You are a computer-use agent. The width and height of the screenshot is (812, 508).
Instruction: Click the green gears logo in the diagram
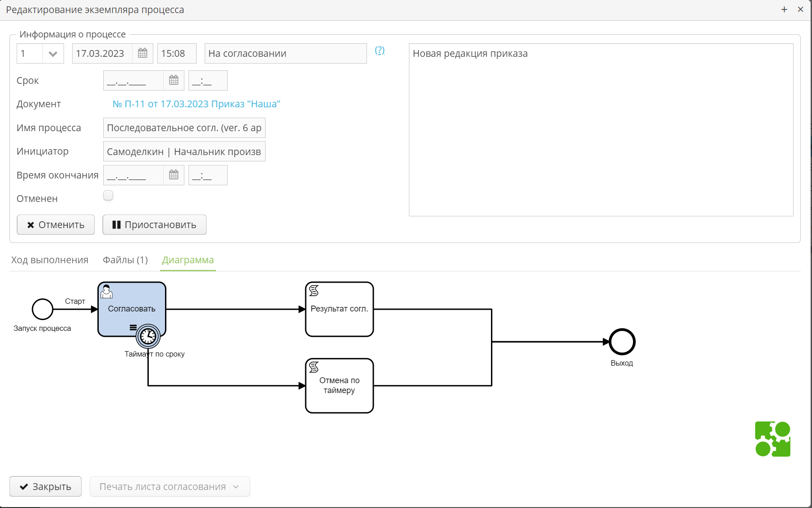click(773, 439)
